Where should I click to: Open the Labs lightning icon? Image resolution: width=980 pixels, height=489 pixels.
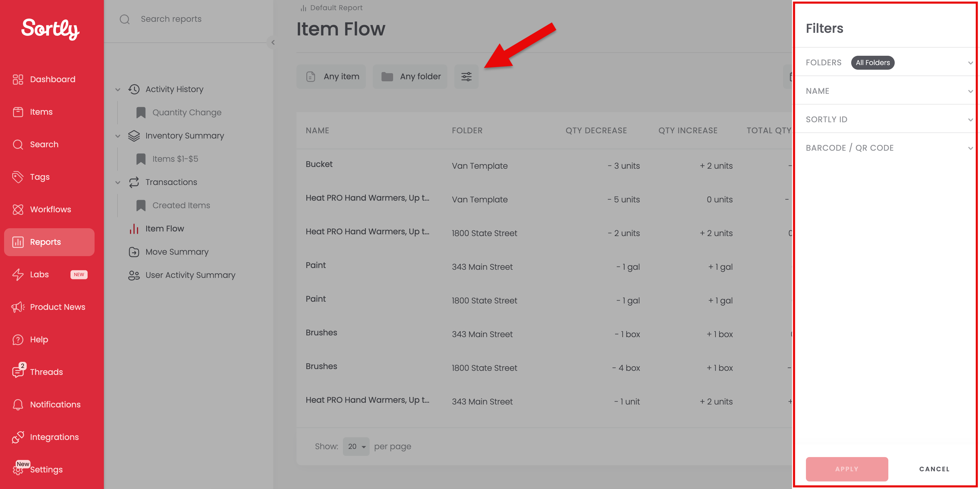click(18, 275)
